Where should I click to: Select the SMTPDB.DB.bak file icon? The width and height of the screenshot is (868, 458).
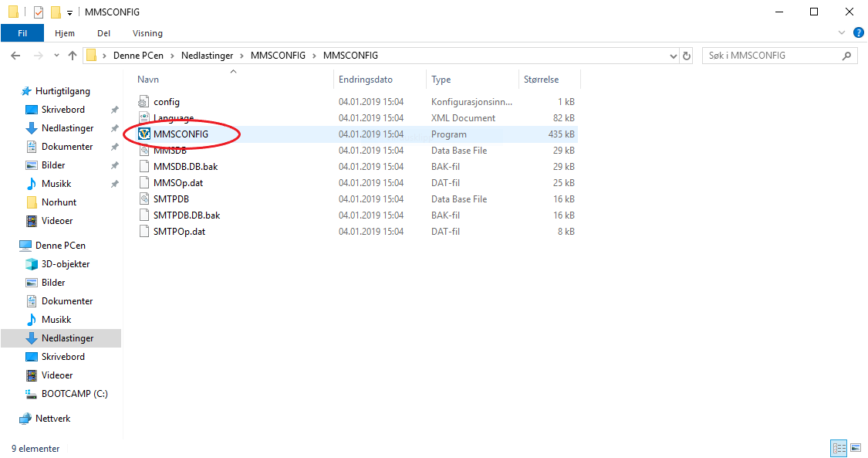click(x=144, y=215)
